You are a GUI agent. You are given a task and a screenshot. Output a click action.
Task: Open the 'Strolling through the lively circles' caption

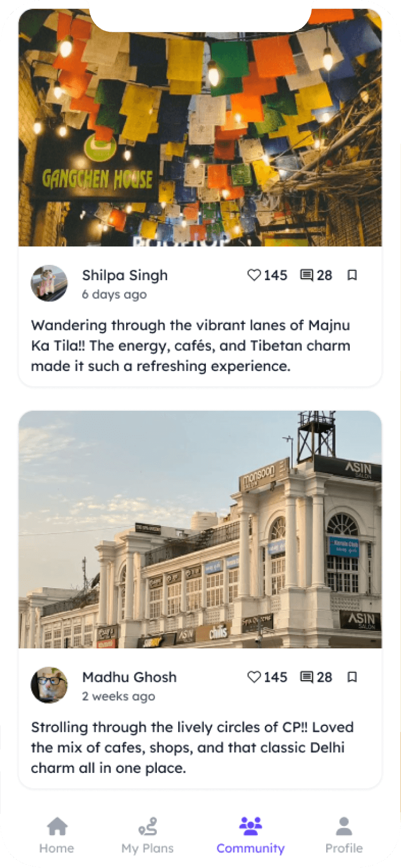pos(192,748)
